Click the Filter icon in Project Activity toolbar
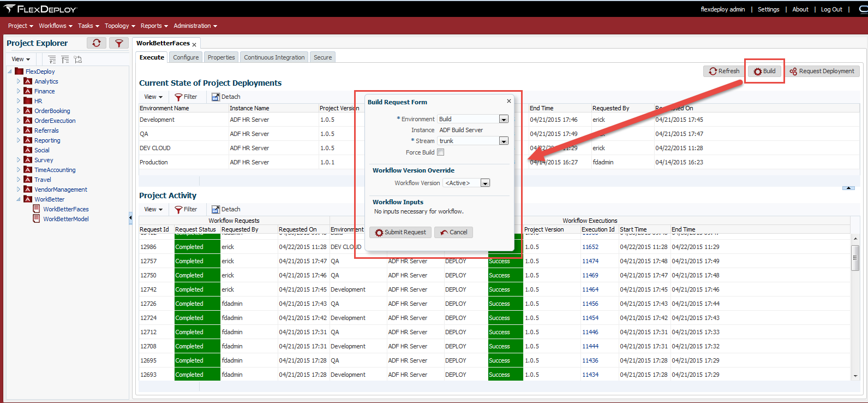Viewport: 868px width, 403px height. (178, 210)
